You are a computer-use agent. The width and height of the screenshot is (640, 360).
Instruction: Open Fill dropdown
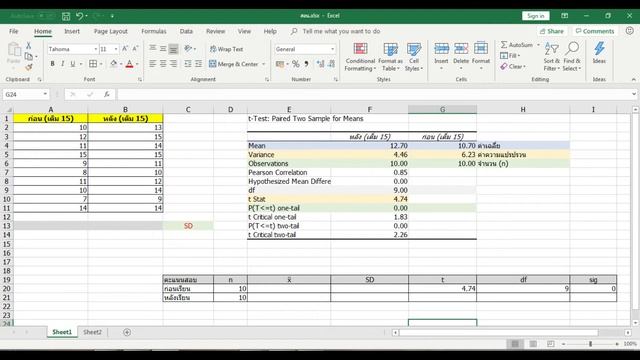(510, 56)
